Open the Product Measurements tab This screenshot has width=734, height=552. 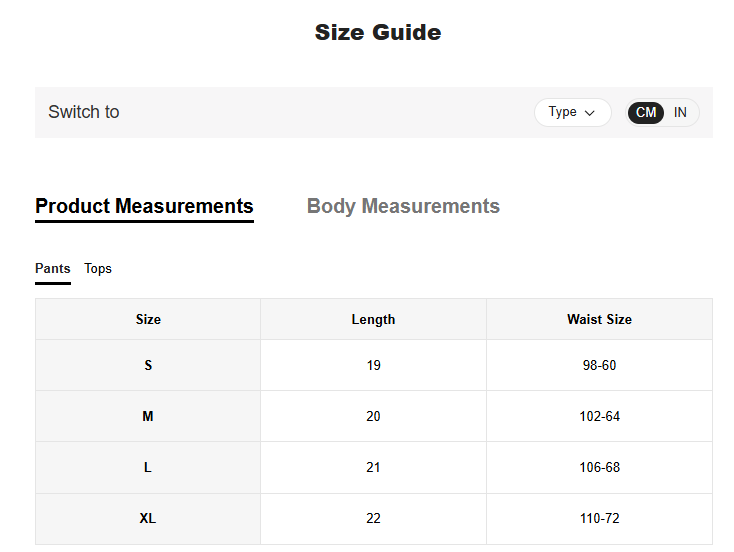144,206
